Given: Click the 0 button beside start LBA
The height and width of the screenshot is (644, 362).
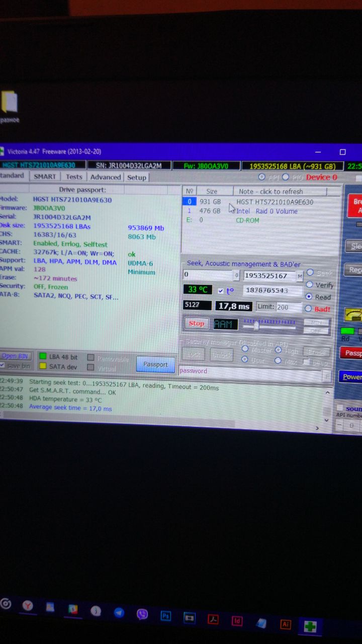Looking at the screenshot, I should (236, 276).
